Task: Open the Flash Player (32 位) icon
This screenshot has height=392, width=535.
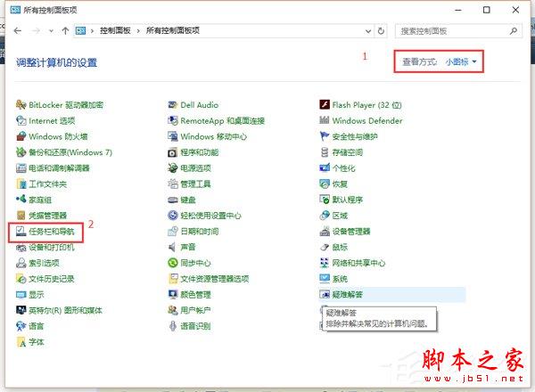Action: (325, 104)
